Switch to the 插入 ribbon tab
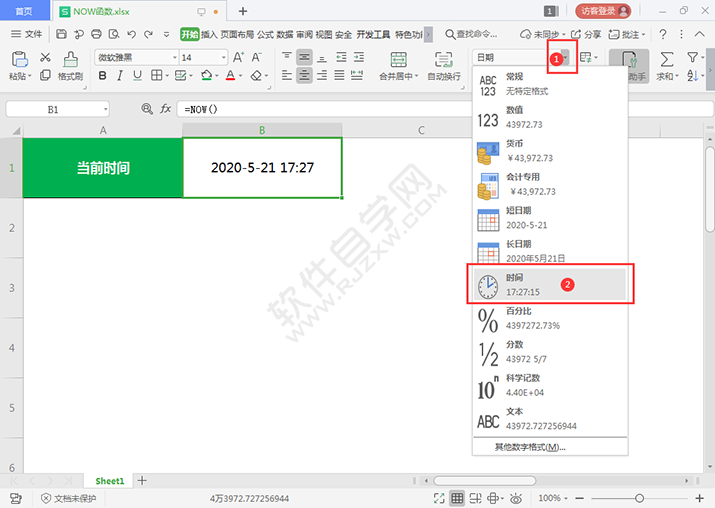Viewport: 715px width, 508px height. click(209, 34)
